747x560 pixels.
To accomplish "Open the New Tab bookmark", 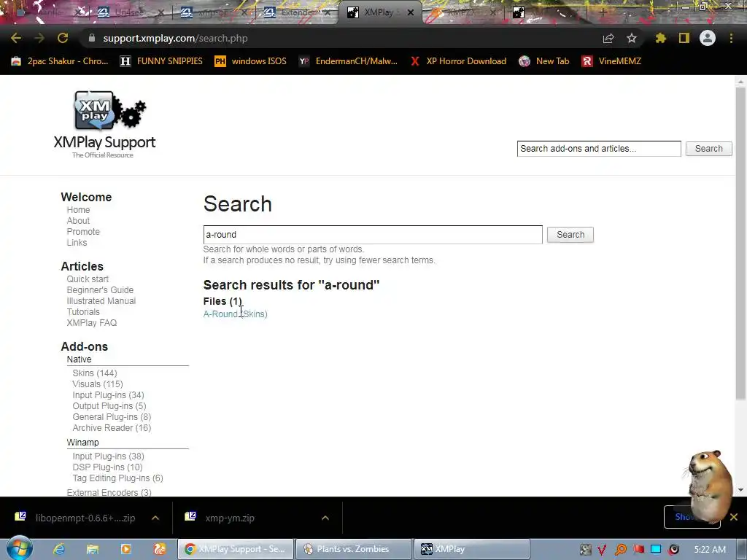I will [x=544, y=61].
